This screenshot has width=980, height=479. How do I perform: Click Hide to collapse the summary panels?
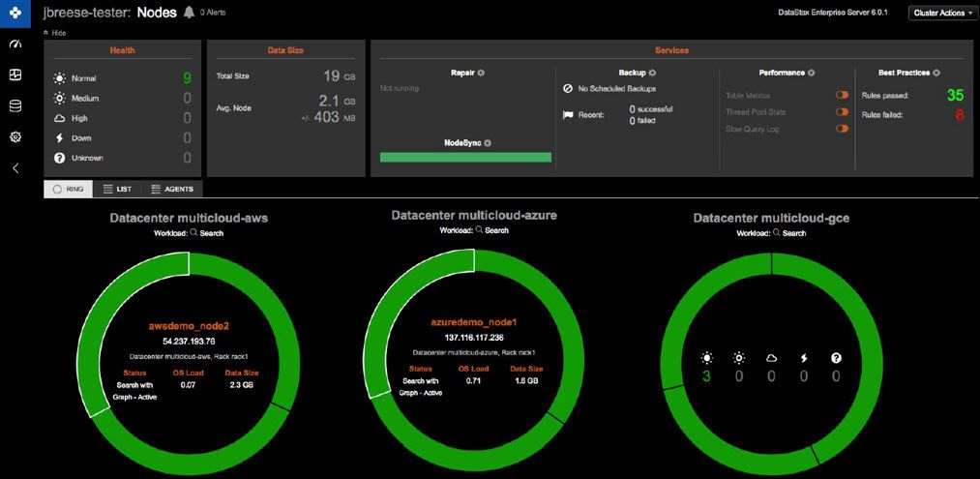[54, 33]
